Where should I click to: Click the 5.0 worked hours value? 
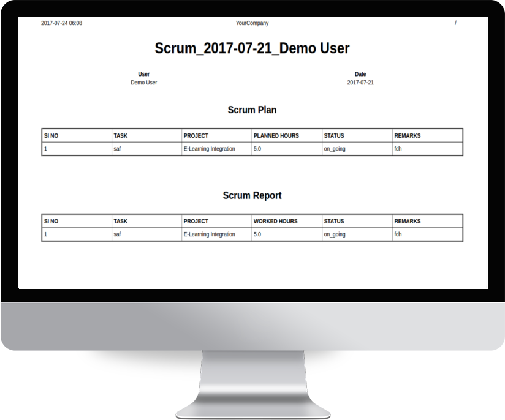[x=257, y=234]
